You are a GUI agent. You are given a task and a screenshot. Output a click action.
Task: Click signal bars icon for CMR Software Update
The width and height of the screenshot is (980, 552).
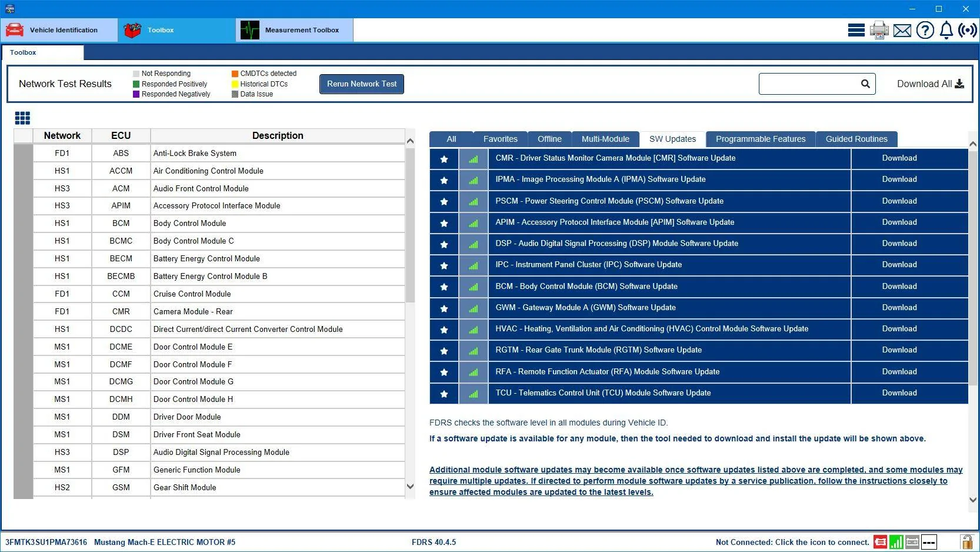coord(474,159)
